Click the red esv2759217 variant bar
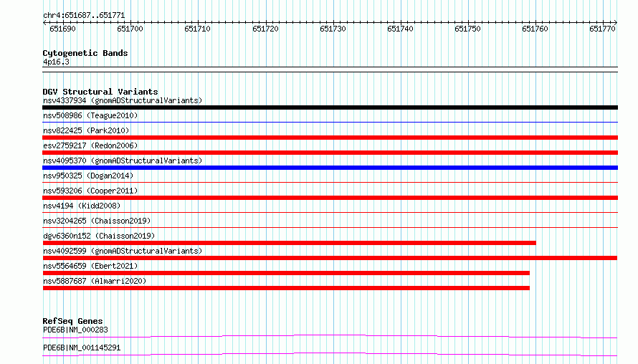Viewport: 638px width, 364px height. click(x=330, y=153)
